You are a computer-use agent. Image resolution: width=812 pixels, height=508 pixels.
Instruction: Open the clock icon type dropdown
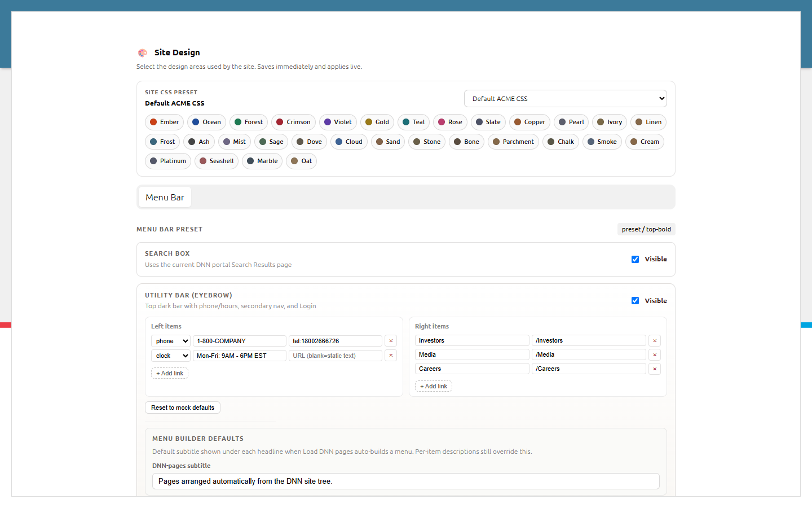point(171,356)
